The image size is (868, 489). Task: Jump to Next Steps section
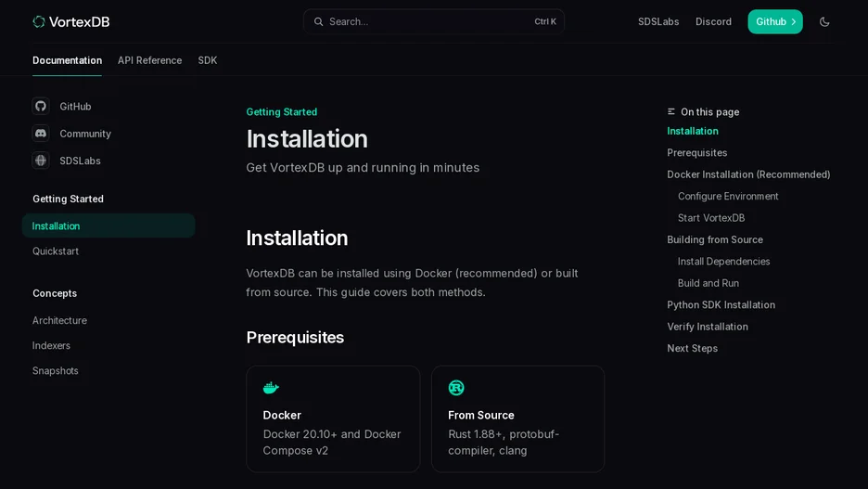(x=692, y=348)
